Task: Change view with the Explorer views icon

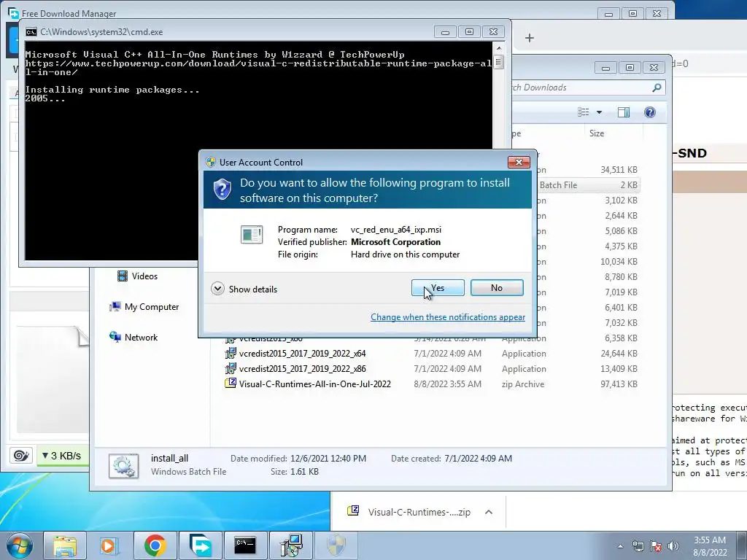Action: (x=583, y=112)
